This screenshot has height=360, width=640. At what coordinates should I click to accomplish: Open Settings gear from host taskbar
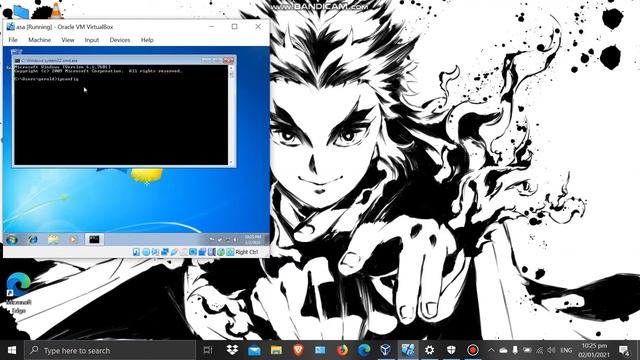click(429, 350)
